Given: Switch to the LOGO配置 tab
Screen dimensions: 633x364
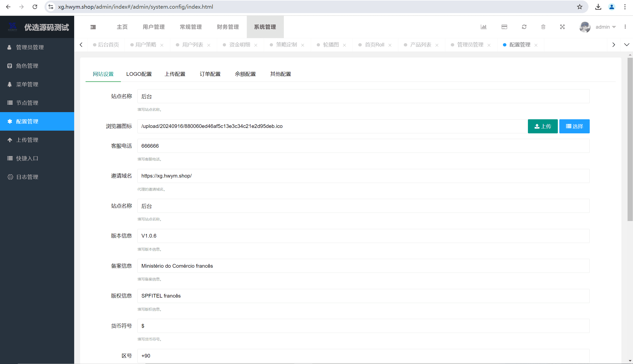Looking at the screenshot, I should 139,74.
